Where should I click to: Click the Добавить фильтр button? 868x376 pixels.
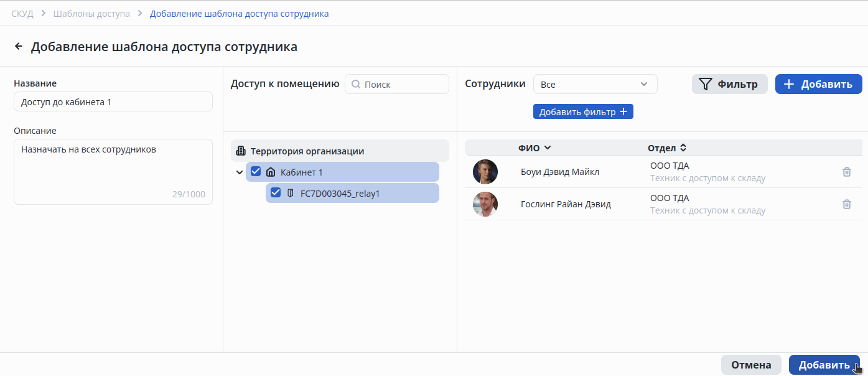(583, 112)
